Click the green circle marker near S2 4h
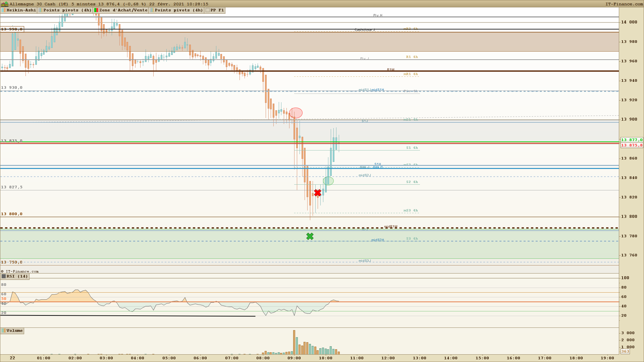Image resolution: width=644 pixels, height=362 pixels. pyautogui.click(x=328, y=181)
